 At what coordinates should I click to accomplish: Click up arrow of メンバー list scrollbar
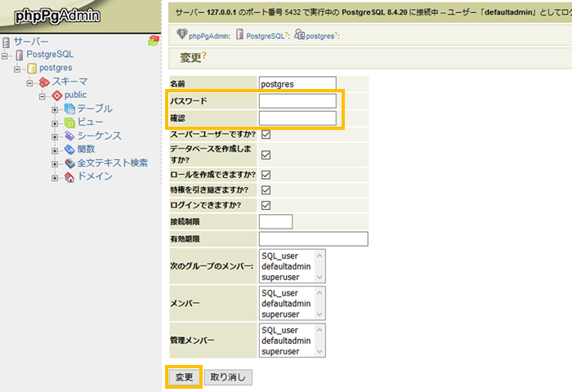pos(320,292)
